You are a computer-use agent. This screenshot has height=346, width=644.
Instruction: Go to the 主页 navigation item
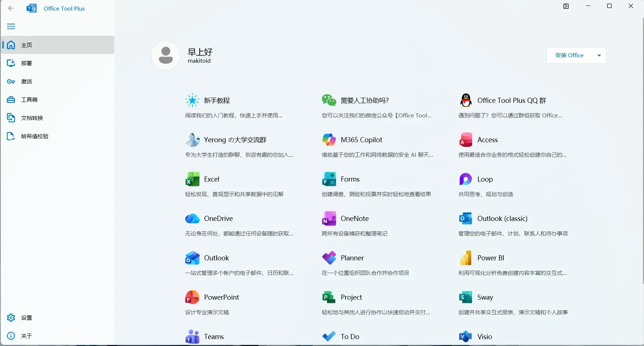(x=58, y=45)
